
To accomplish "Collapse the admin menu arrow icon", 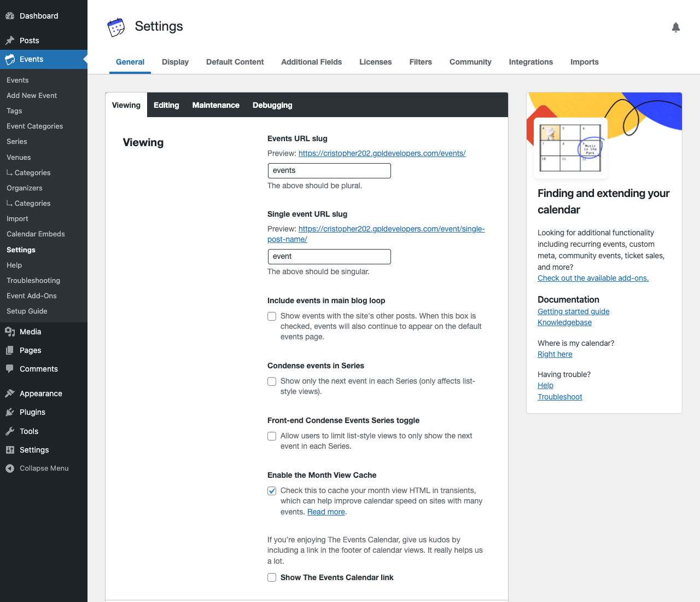I will tap(10, 468).
